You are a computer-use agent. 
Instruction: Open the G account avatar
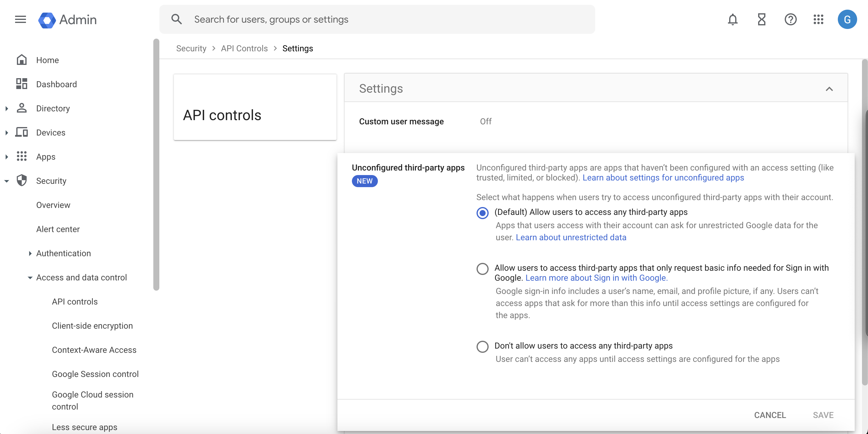[x=847, y=20]
